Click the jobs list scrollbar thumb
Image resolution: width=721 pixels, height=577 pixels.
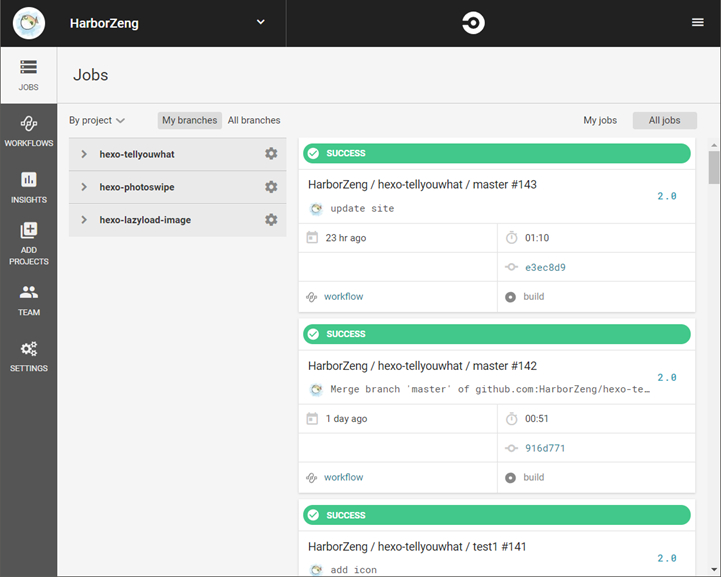(714, 167)
